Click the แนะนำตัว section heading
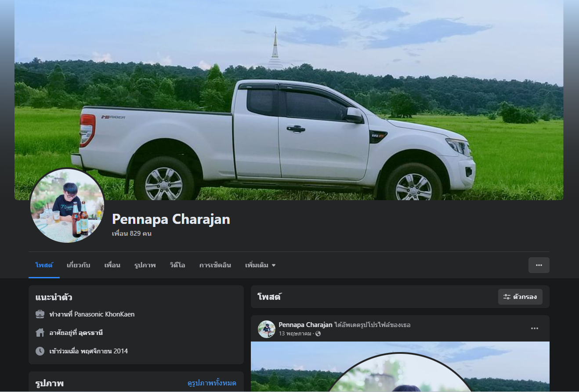The image size is (579, 392). [54, 297]
